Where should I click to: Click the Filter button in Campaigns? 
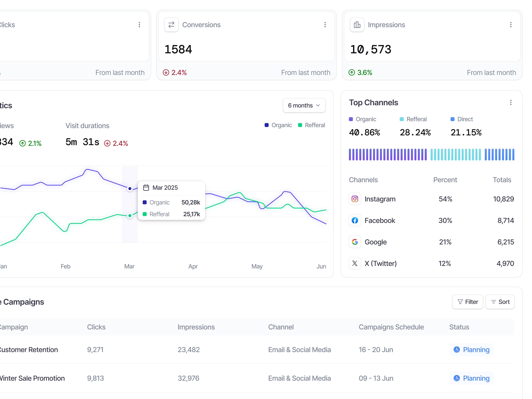pos(467,302)
